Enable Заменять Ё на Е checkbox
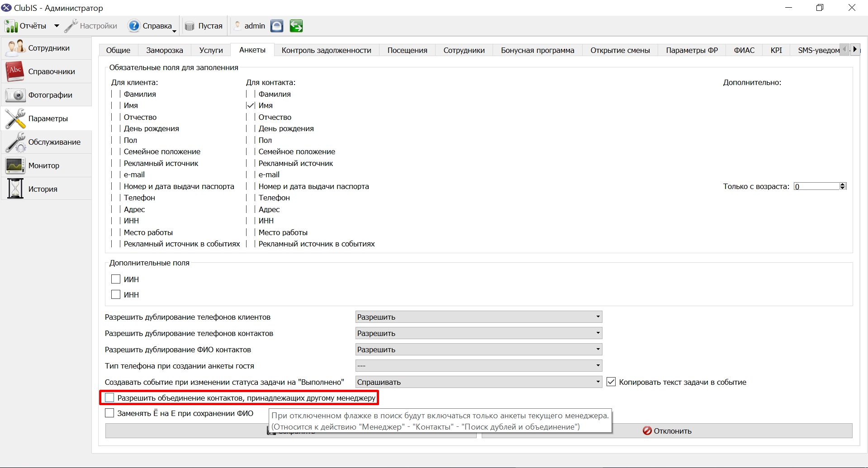 point(109,413)
